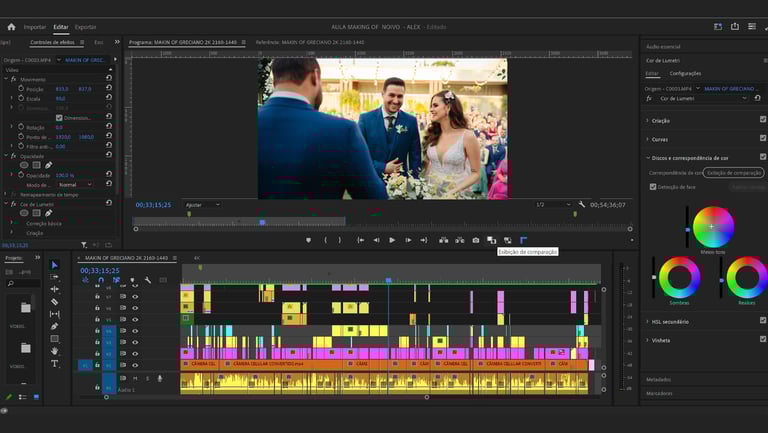
Task: Add marker from timeline header
Action: pyautogui.click(x=132, y=280)
